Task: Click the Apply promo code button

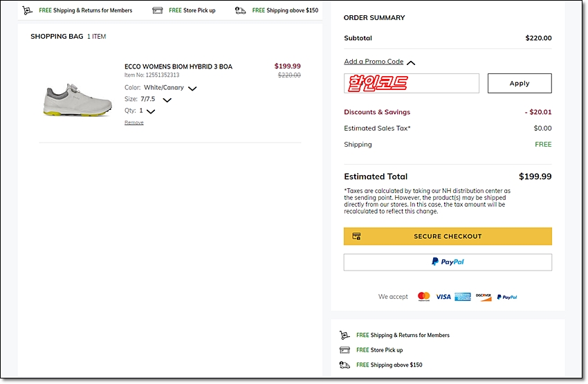Action: tap(520, 83)
